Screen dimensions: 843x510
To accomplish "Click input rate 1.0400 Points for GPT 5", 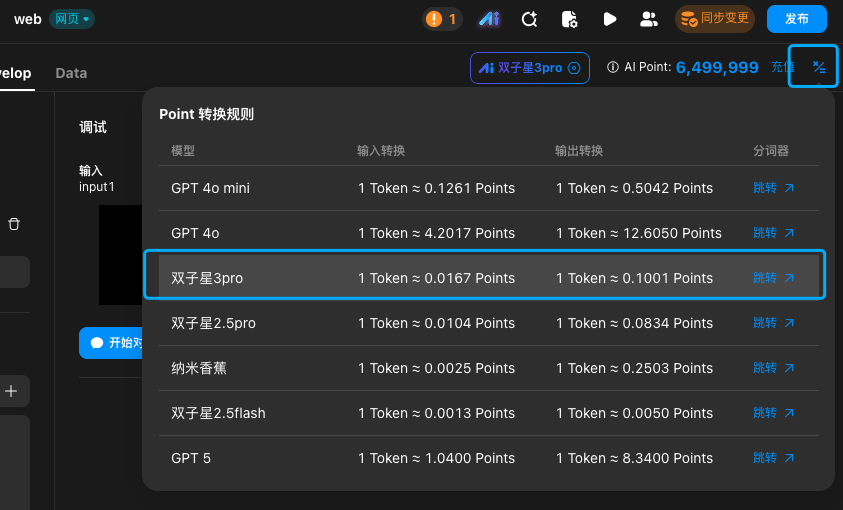I will [x=437, y=458].
